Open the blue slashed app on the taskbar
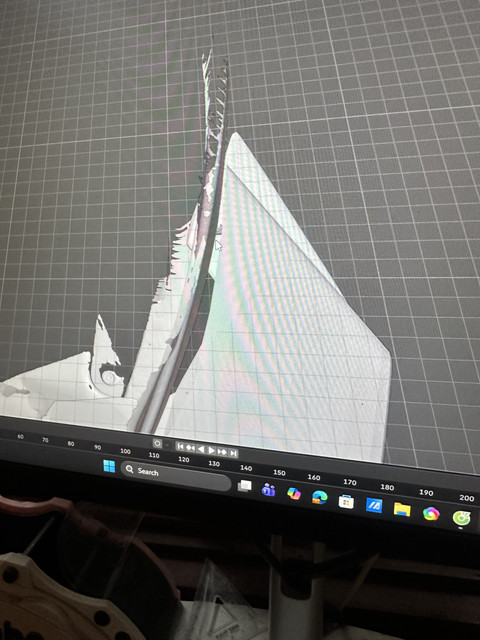 tap(374, 505)
